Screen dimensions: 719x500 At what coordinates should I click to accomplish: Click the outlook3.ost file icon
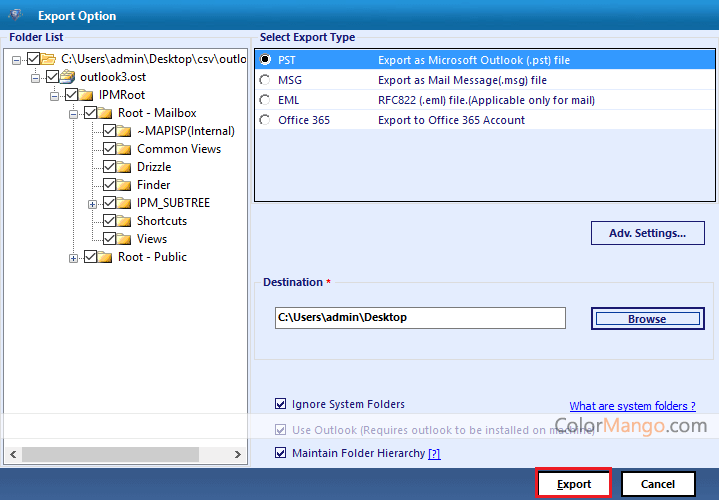pos(68,77)
